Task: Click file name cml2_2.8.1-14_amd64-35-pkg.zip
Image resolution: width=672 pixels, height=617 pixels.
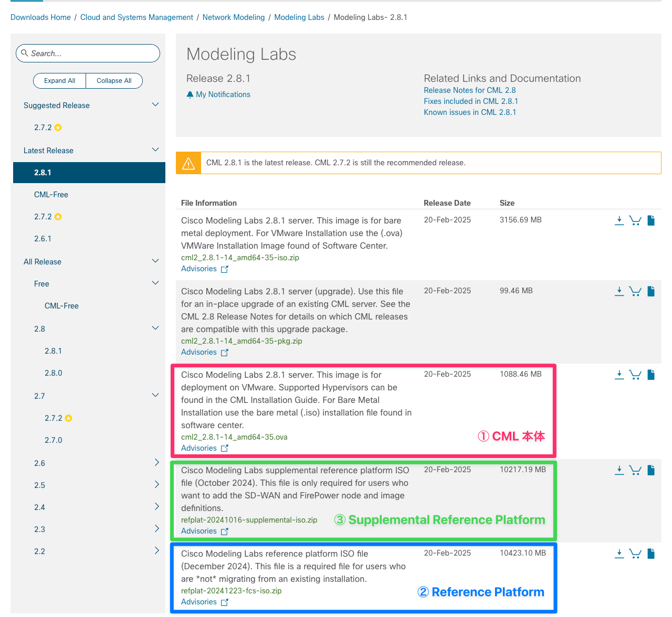Action: coord(241,341)
